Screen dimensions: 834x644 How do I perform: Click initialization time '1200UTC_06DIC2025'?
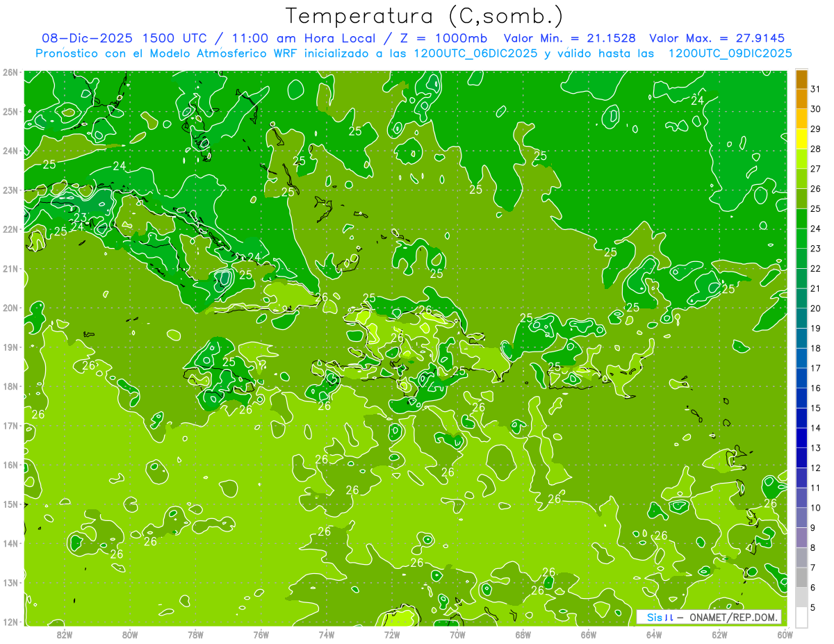click(x=475, y=53)
